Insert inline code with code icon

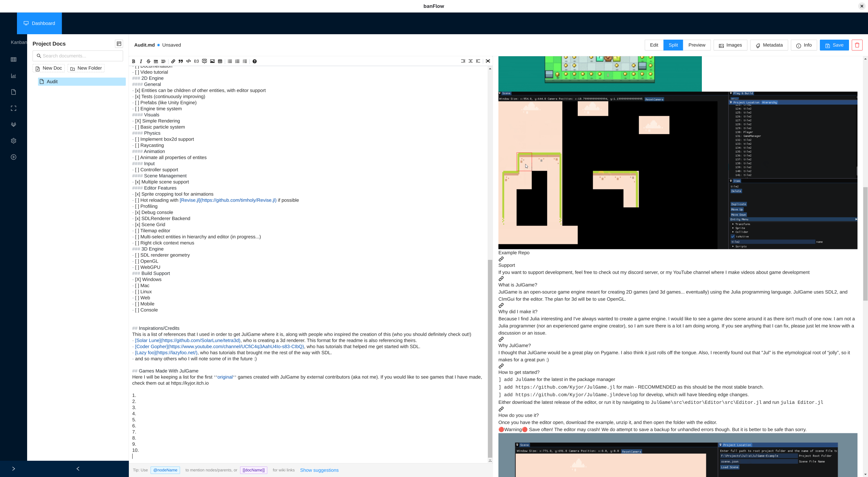click(x=189, y=61)
